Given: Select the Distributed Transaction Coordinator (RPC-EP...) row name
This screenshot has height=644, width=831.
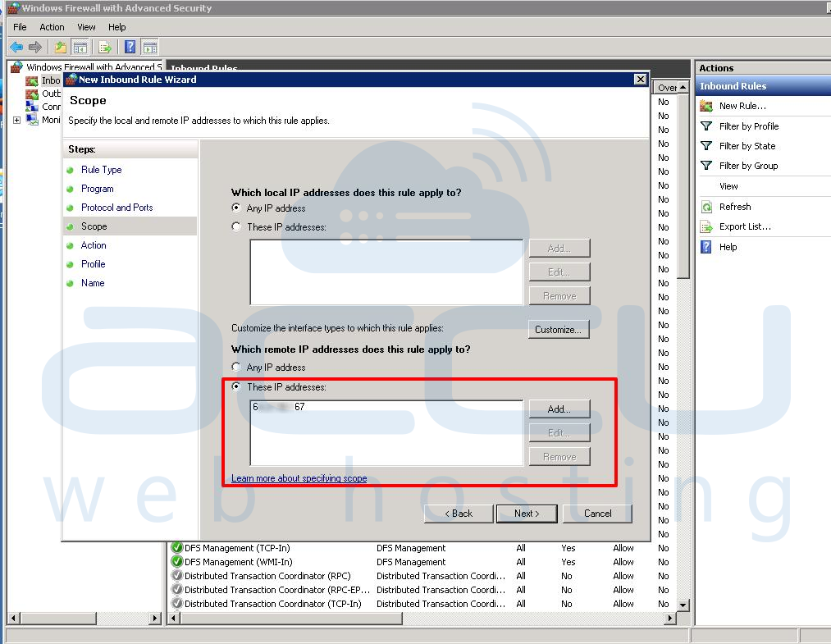Looking at the screenshot, I should (277, 589).
